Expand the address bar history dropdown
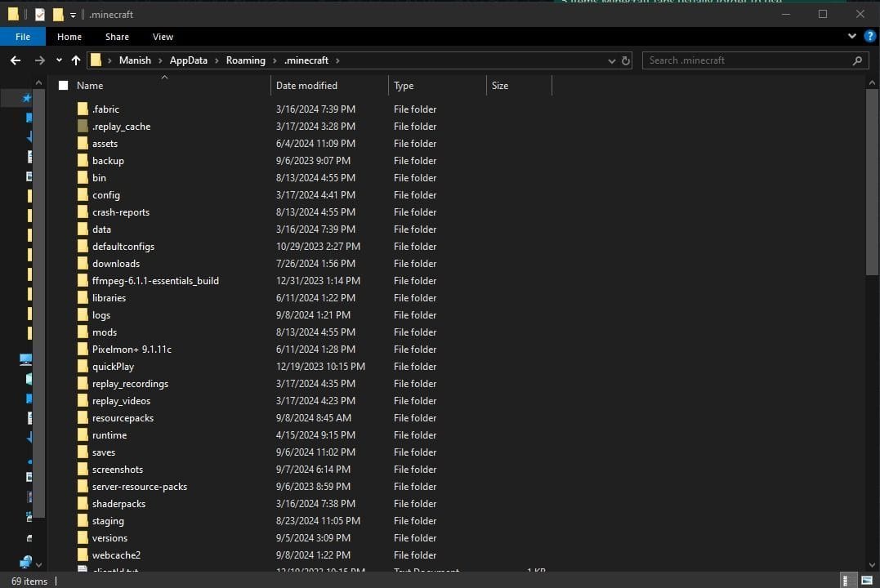Viewport: 880px width, 588px height. point(612,60)
